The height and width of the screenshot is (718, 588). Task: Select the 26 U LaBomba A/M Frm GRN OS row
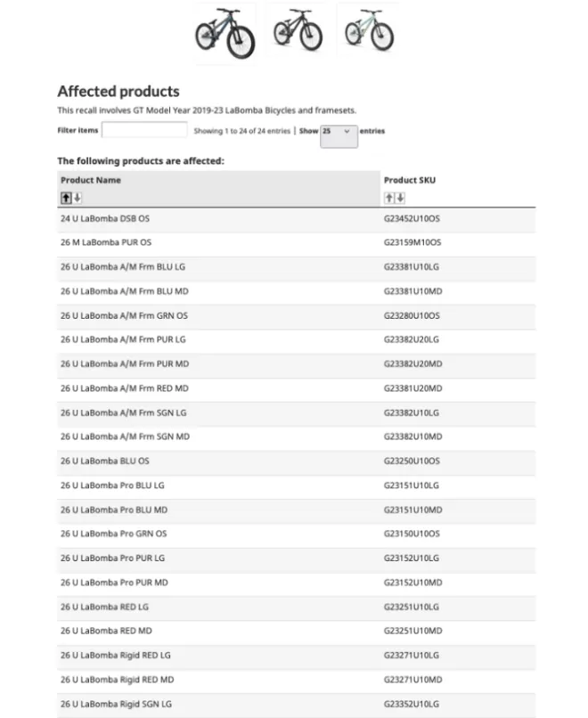[297, 315]
